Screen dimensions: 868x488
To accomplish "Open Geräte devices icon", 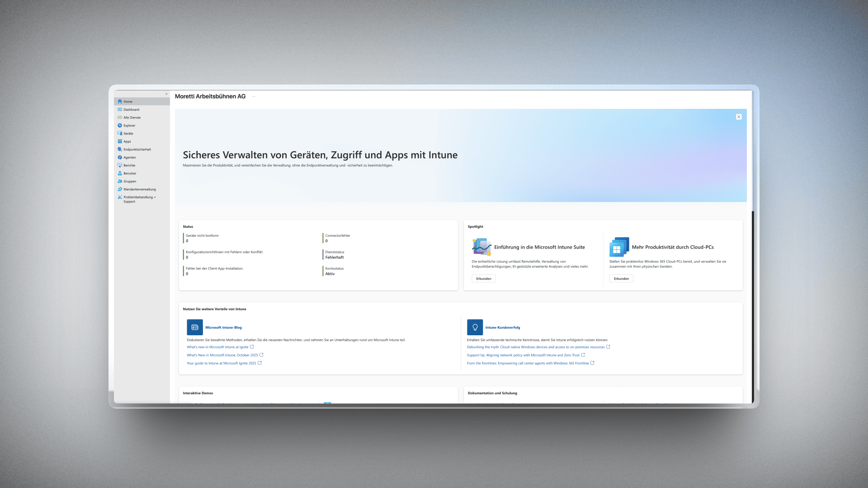I will (x=120, y=133).
